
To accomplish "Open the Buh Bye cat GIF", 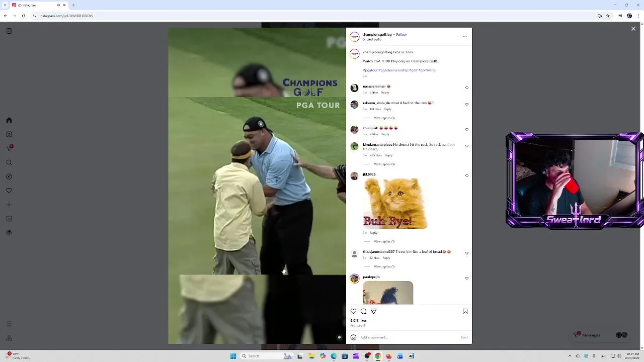I will (x=395, y=204).
